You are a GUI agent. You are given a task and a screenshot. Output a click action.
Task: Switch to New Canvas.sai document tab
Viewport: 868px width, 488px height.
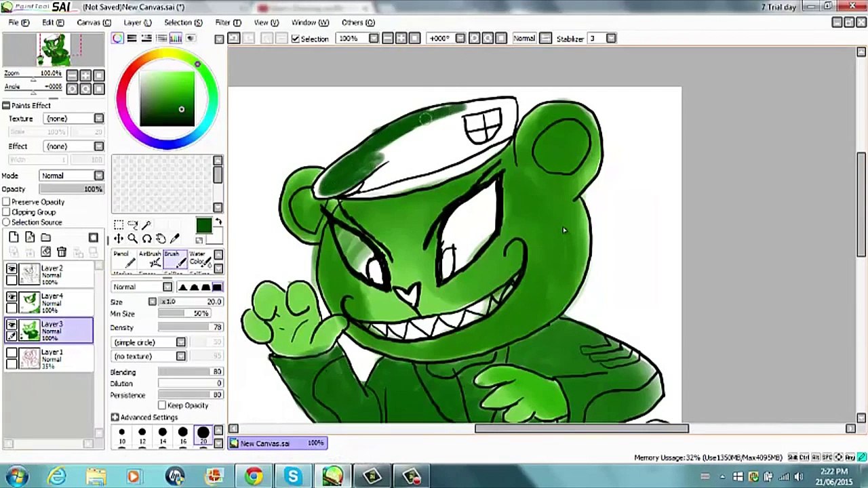pos(278,443)
